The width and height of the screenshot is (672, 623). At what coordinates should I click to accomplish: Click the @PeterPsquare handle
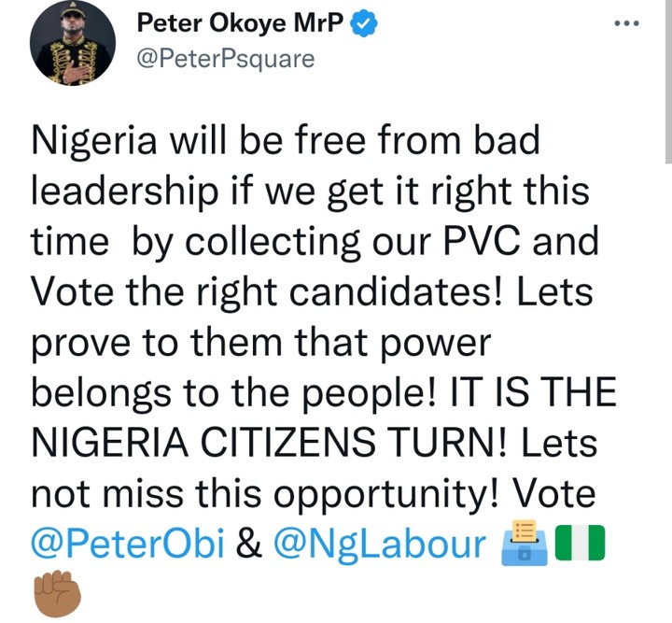pyautogui.click(x=225, y=59)
